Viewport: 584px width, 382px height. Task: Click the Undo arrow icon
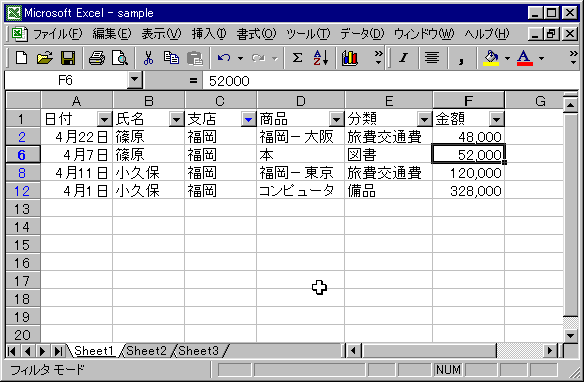[x=224, y=58]
